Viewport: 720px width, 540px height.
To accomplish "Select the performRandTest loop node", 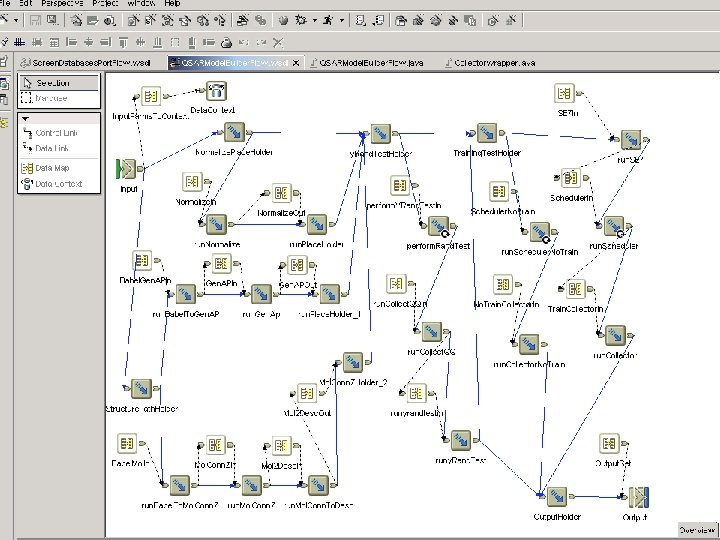I will [439, 226].
